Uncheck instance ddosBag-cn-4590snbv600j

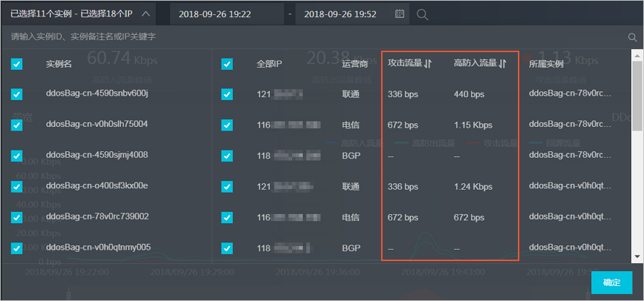(17, 95)
